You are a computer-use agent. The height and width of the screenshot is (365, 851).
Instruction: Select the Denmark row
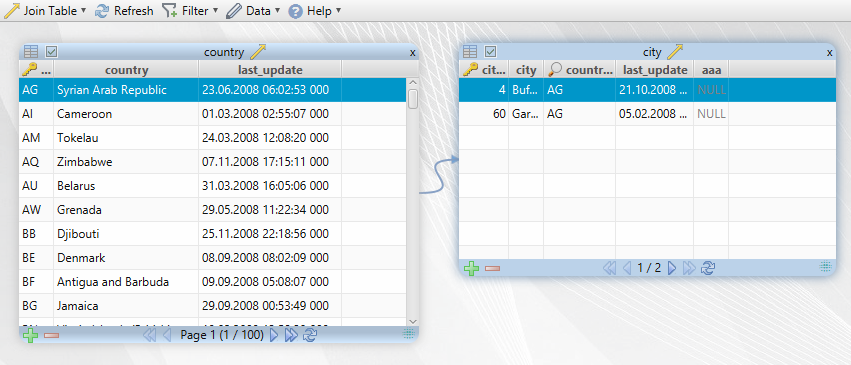tap(212, 258)
